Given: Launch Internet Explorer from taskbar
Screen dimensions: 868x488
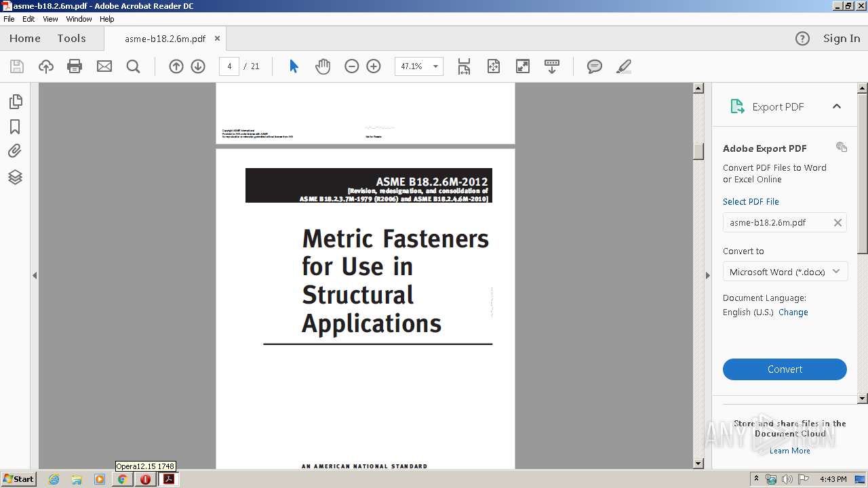Looking at the screenshot, I should point(54,479).
